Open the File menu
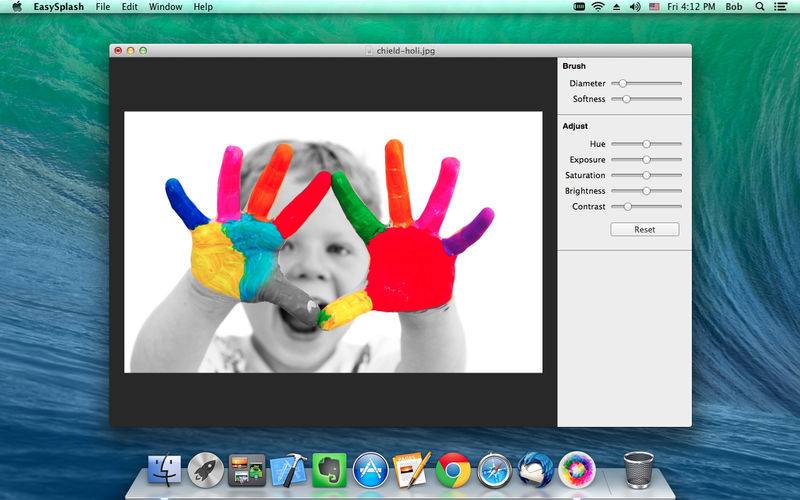This screenshot has width=800, height=500. [x=103, y=7]
